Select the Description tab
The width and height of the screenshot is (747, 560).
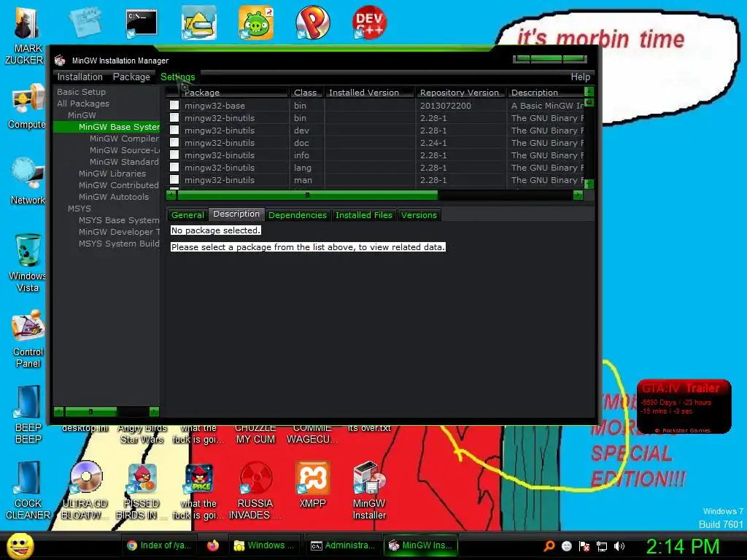click(236, 214)
